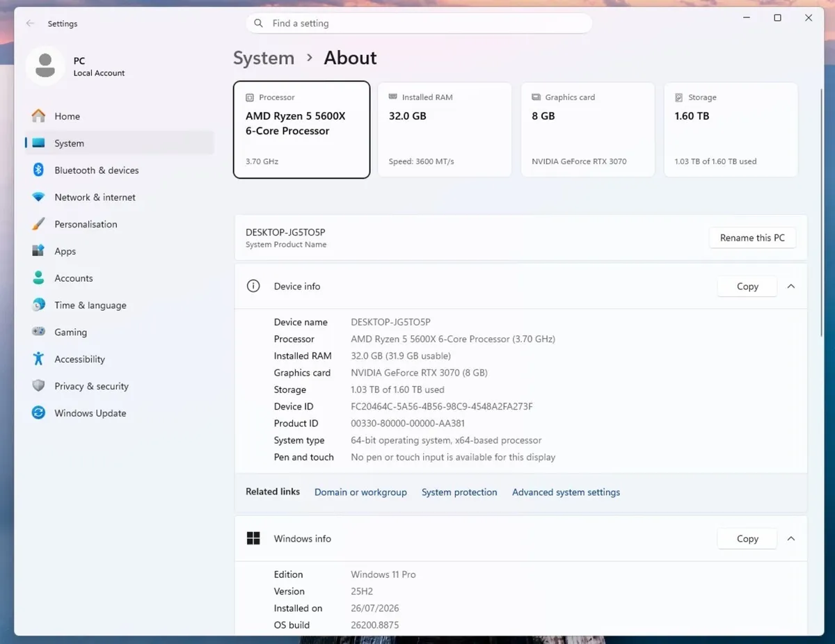Select the Storage 1.60 TB card

pyautogui.click(x=731, y=130)
